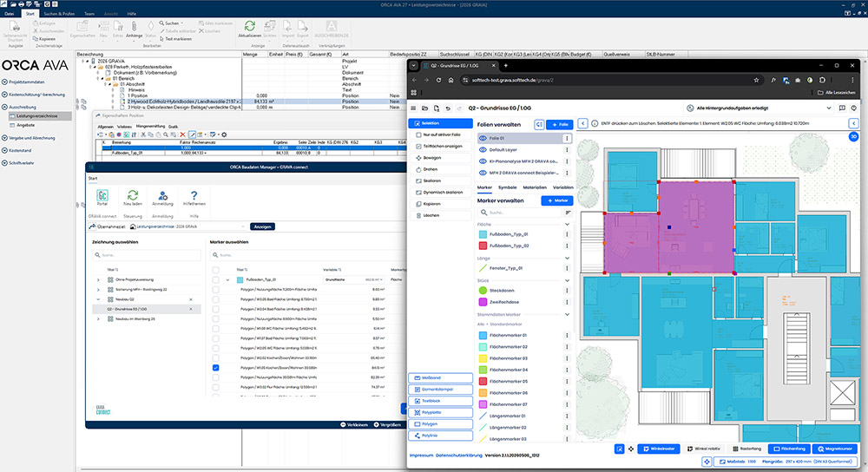This screenshot has height=472, width=868.
Task: Check the Fußboden_Typ_01 group checkbox
Action: tap(216, 280)
